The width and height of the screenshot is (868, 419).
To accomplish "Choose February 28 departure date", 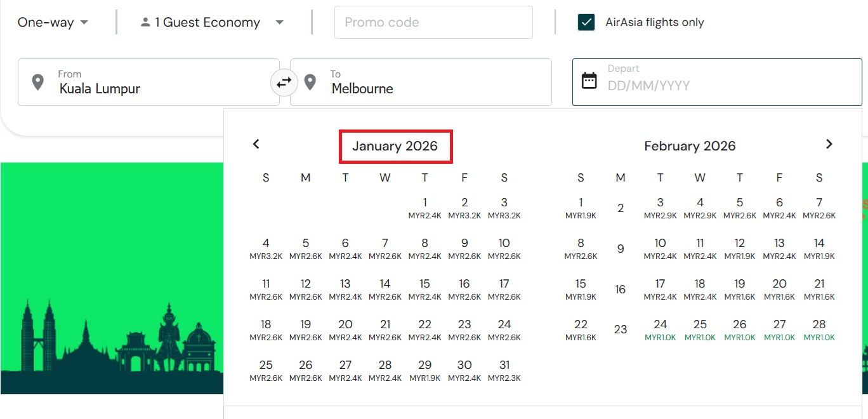I will tap(819, 329).
